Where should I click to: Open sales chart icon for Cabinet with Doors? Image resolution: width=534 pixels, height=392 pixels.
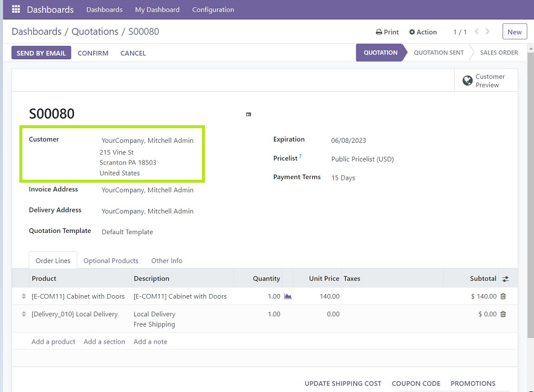pos(288,296)
